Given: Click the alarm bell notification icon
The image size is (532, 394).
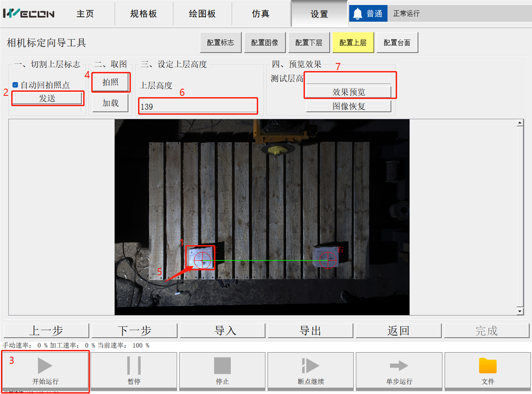Looking at the screenshot, I should [x=358, y=14].
